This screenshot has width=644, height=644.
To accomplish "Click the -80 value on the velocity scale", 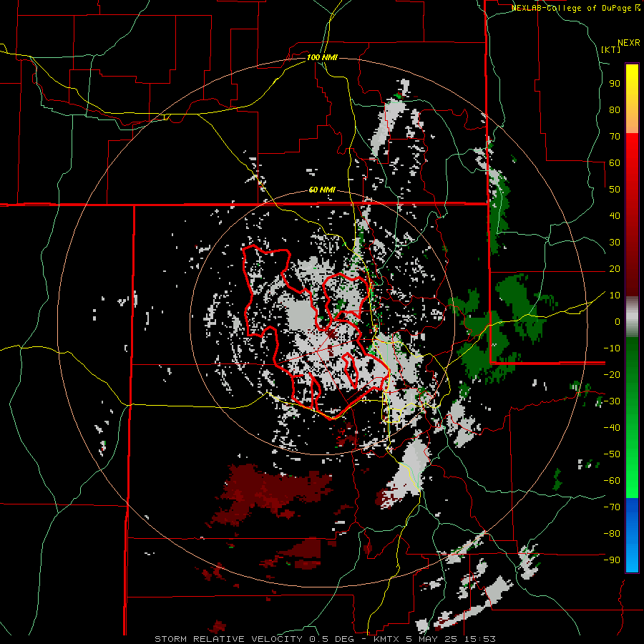I will pos(612,534).
